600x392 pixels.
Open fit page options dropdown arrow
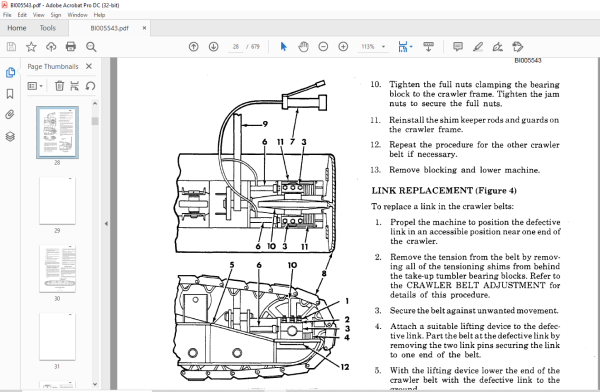[411, 47]
